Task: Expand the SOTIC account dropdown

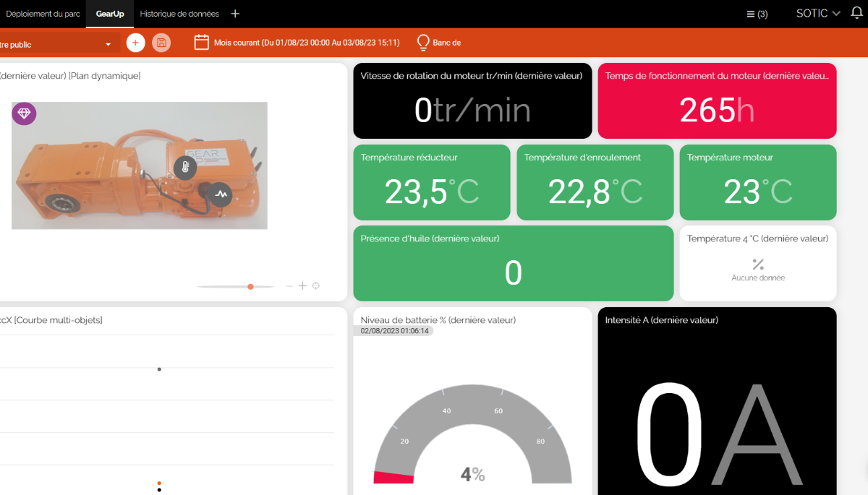Action: (817, 13)
